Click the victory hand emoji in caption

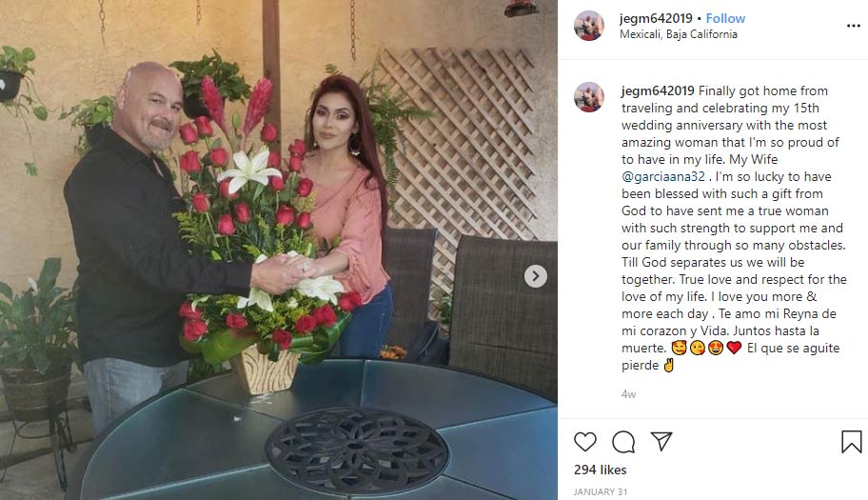click(x=669, y=366)
